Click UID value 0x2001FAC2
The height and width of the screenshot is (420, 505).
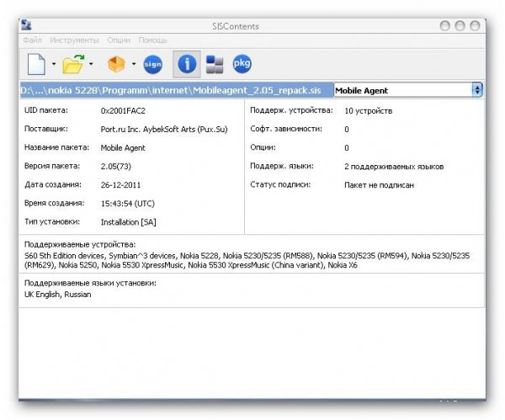point(123,111)
